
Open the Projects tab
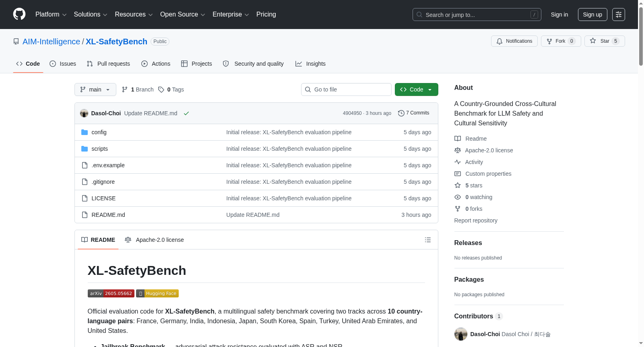click(196, 64)
